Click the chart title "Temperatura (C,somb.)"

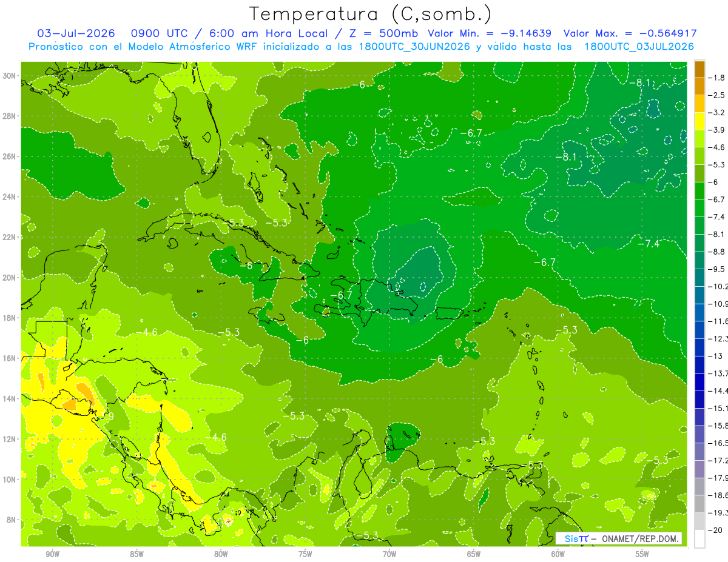pos(370,14)
